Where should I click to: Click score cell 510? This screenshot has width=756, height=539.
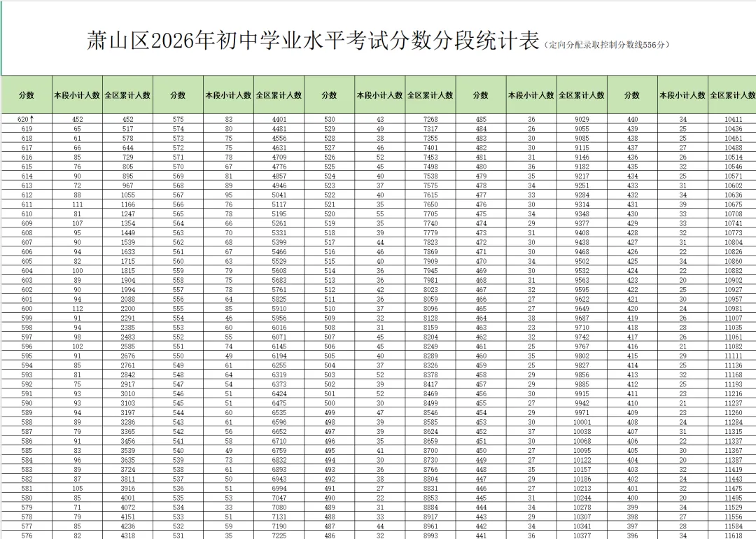(329, 309)
